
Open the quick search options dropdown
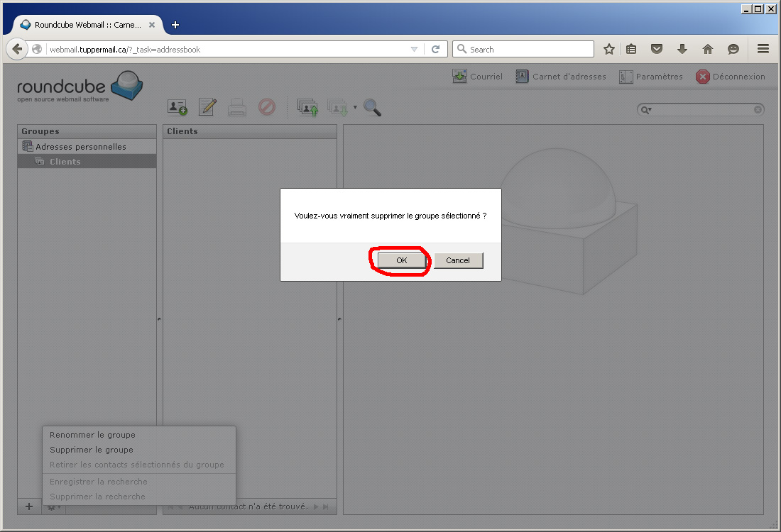(x=645, y=110)
